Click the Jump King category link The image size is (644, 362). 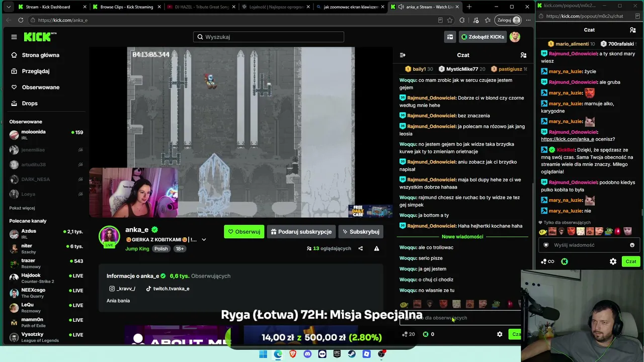point(137,249)
